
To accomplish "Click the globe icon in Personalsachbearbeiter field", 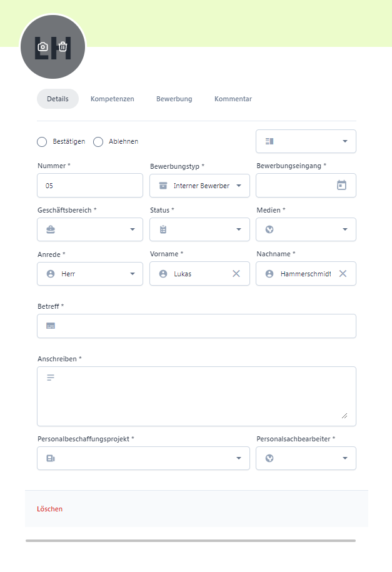I will click(269, 458).
